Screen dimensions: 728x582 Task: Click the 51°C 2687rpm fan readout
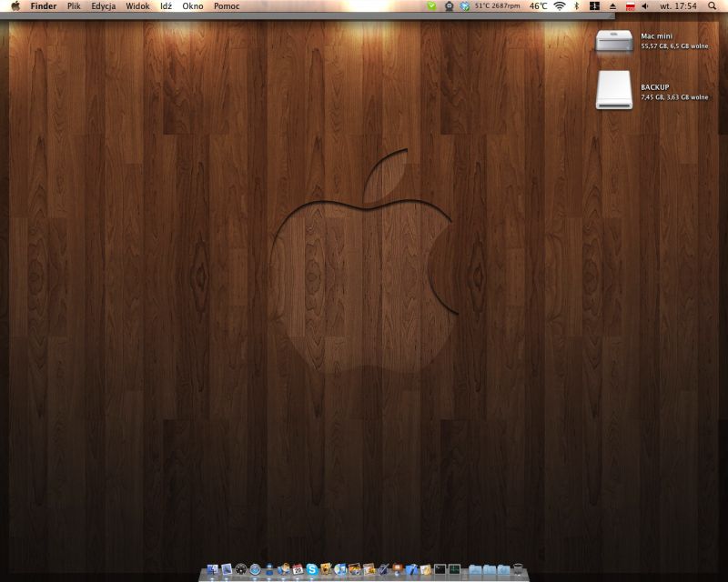(x=497, y=6)
